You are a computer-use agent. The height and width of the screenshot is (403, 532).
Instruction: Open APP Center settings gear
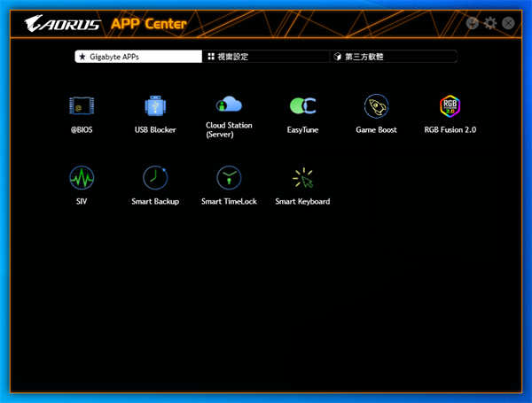coord(490,23)
